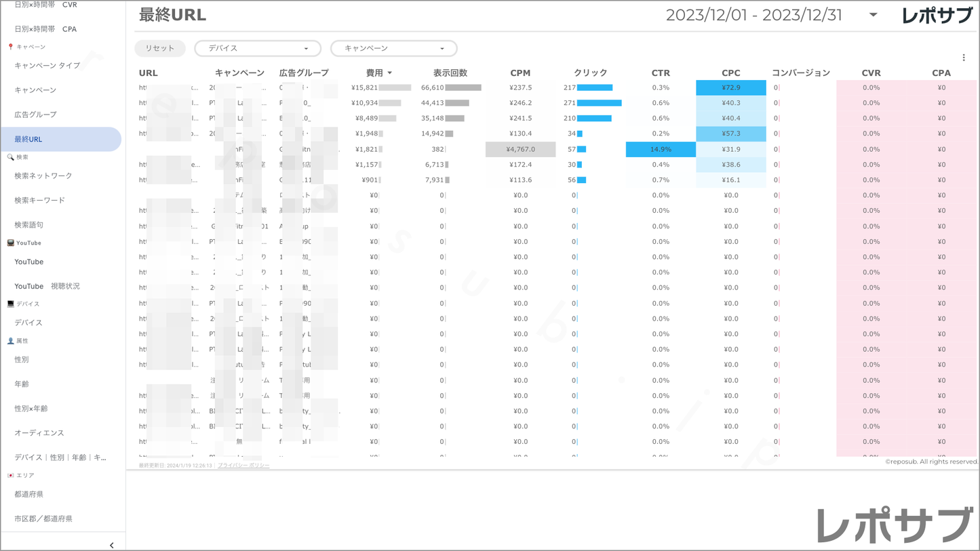The height and width of the screenshot is (551, 980).
Task: Sort table by the CTR column header
Action: tap(660, 73)
